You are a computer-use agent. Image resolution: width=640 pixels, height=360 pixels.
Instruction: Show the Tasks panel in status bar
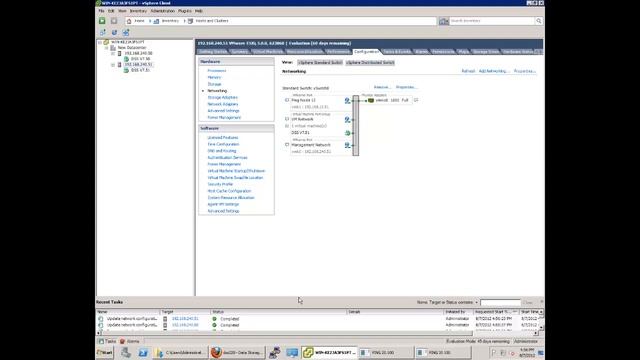pos(108,342)
